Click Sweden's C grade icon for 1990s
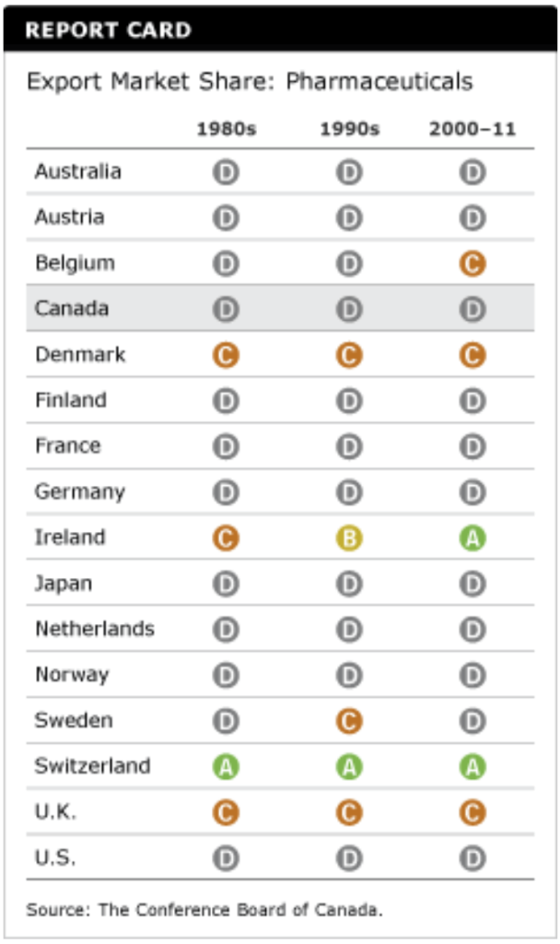Screen dimensions: 560x944 point(349,721)
